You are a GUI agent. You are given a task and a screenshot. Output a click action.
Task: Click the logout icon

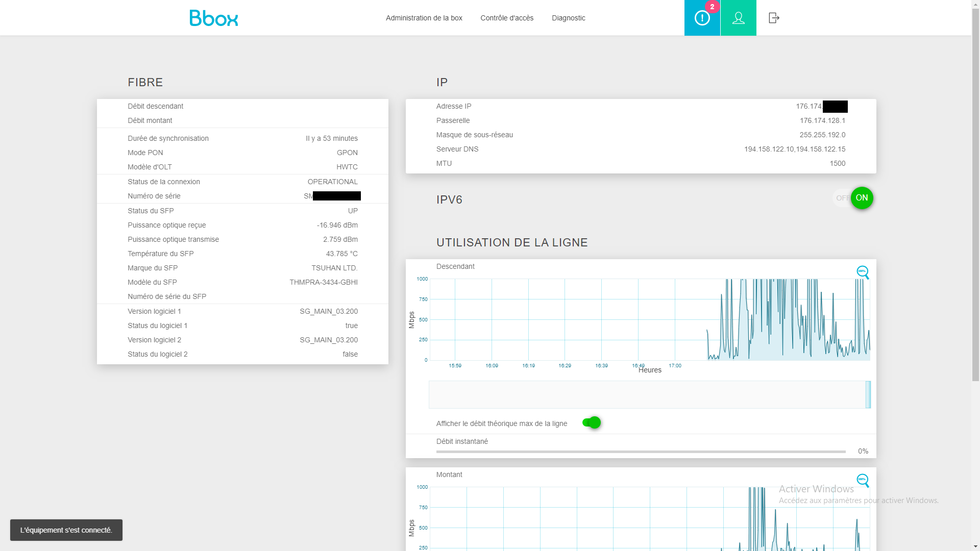774,18
